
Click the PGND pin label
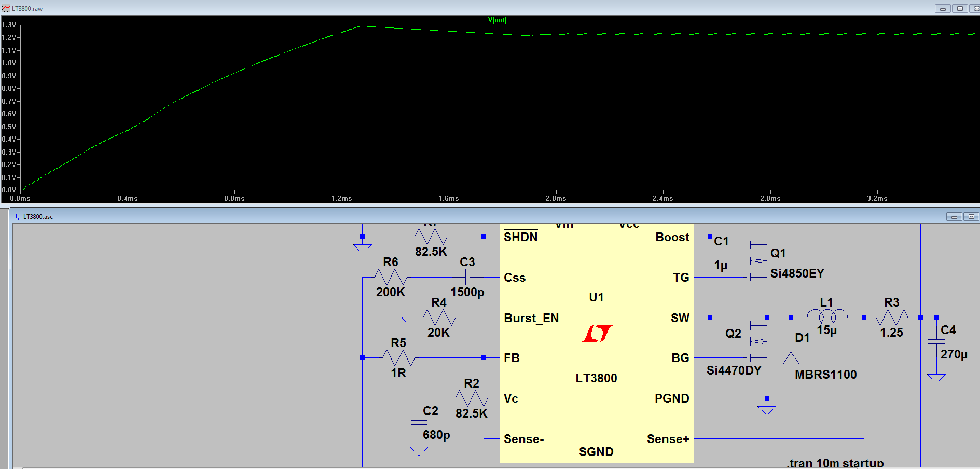(672, 398)
